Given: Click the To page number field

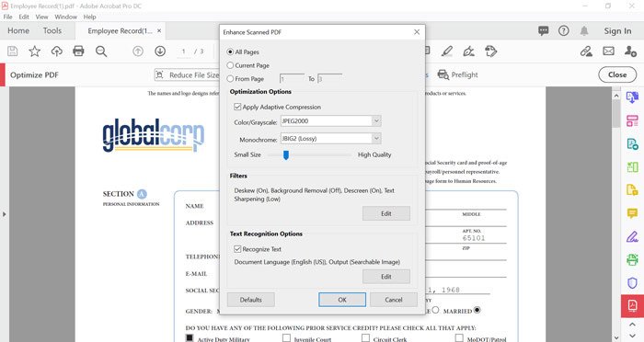Looking at the screenshot, I should click(329, 78).
